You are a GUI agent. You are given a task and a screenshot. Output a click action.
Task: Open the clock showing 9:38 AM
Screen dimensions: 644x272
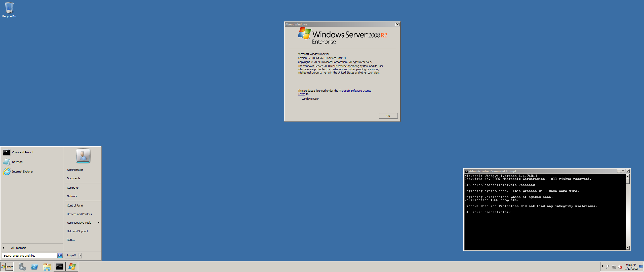(x=631, y=267)
